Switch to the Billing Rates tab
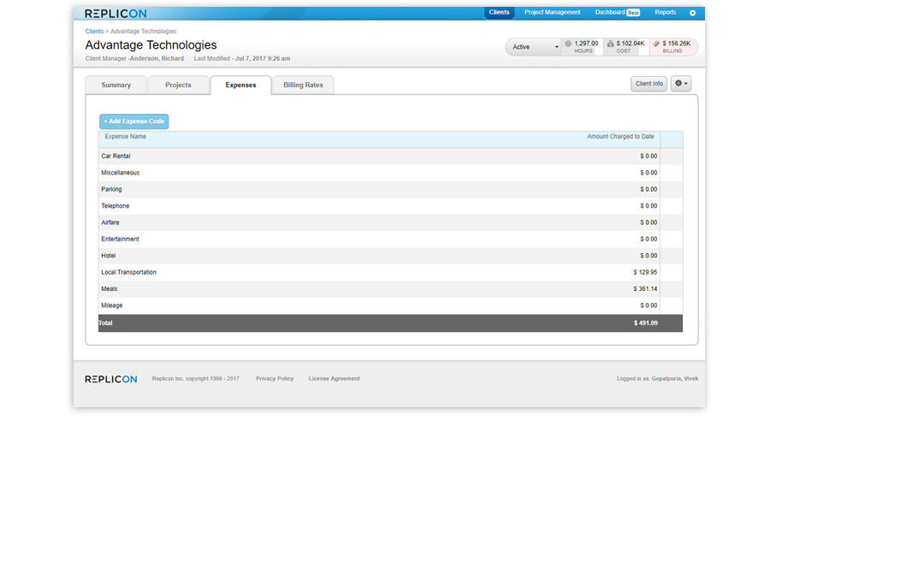The height and width of the screenshot is (569, 924). pos(303,85)
